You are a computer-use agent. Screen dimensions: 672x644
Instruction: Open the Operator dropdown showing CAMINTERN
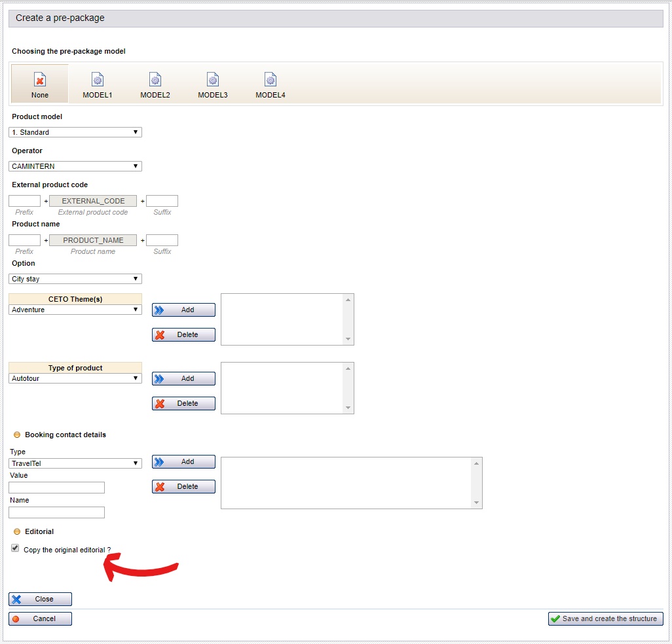(x=75, y=166)
